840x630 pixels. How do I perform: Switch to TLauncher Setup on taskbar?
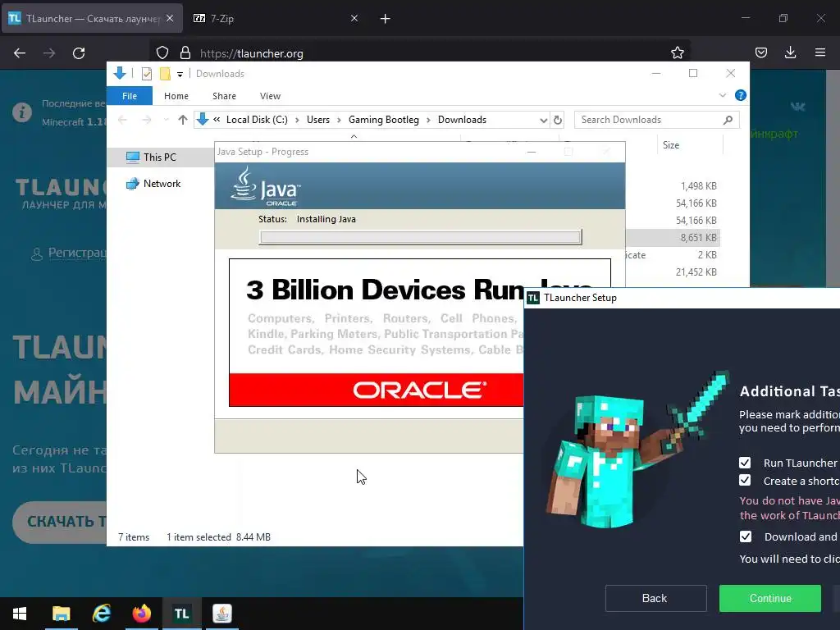tap(181, 614)
